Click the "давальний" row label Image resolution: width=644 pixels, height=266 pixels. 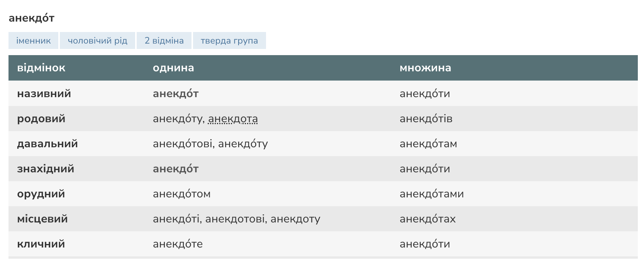[47, 144]
